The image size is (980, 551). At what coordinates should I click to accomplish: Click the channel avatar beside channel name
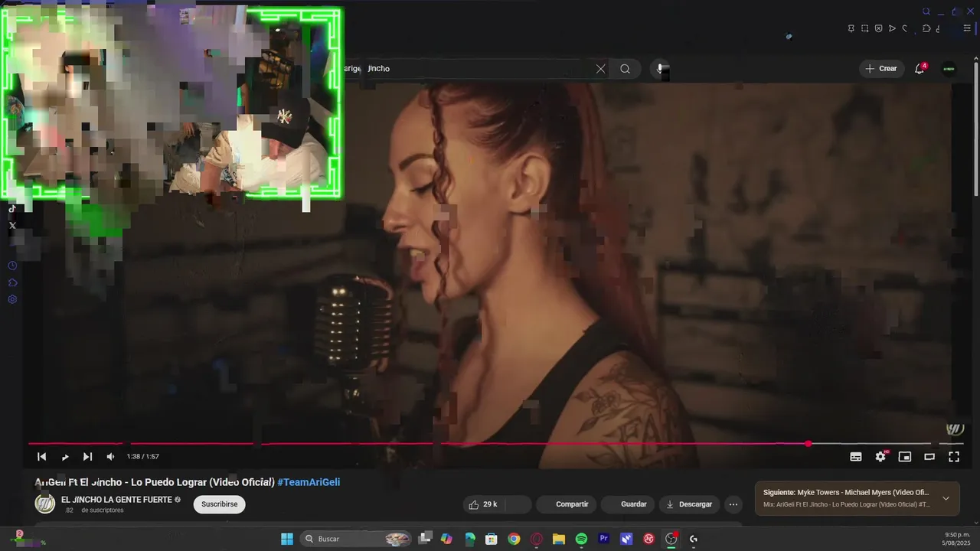pos(45,504)
